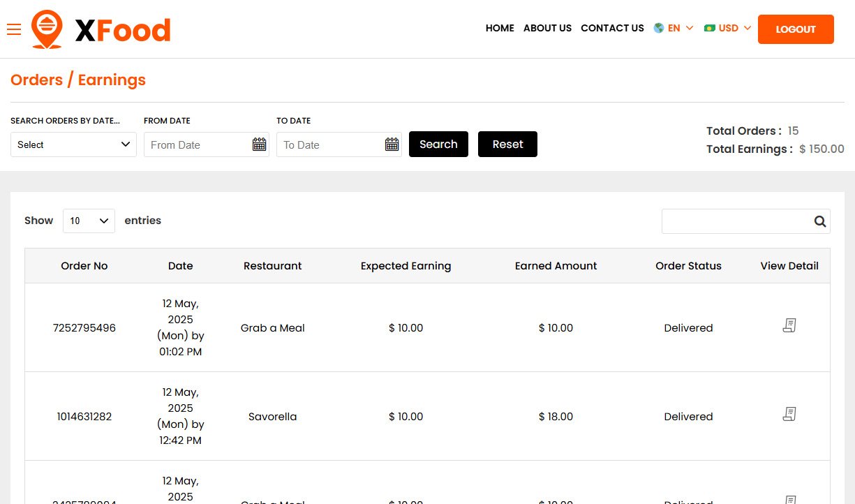Open the ABOUT US page
The height and width of the screenshot is (504, 855).
[x=547, y=28]
